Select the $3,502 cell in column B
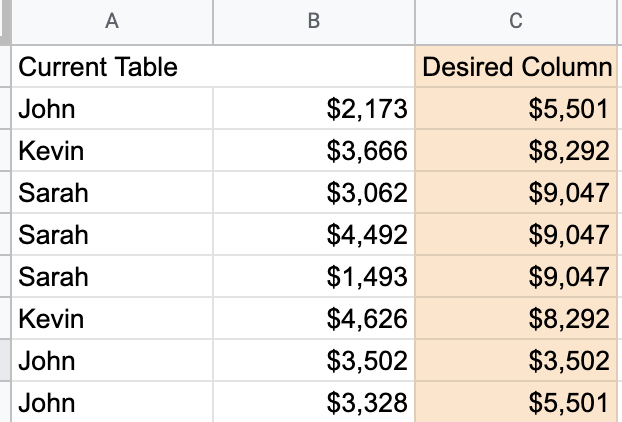Screen dimensions: 622x422 click(x=314, y=361)
